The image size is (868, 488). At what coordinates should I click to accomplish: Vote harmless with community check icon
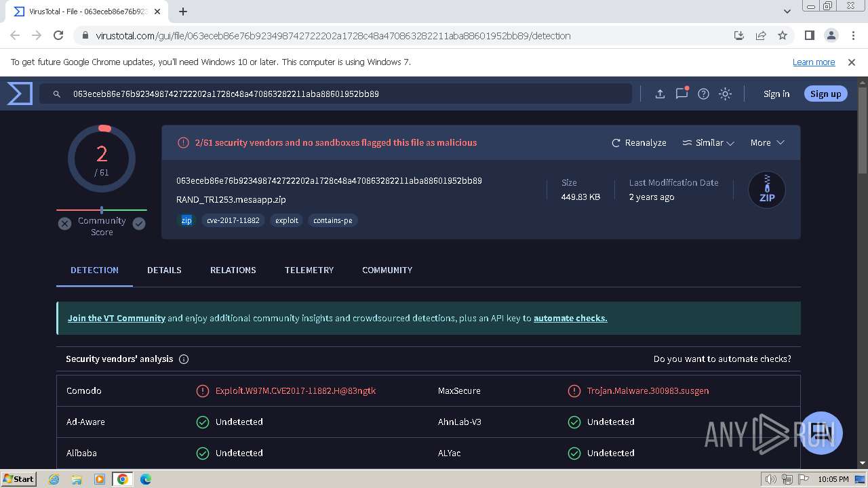[x=139, y=224]
